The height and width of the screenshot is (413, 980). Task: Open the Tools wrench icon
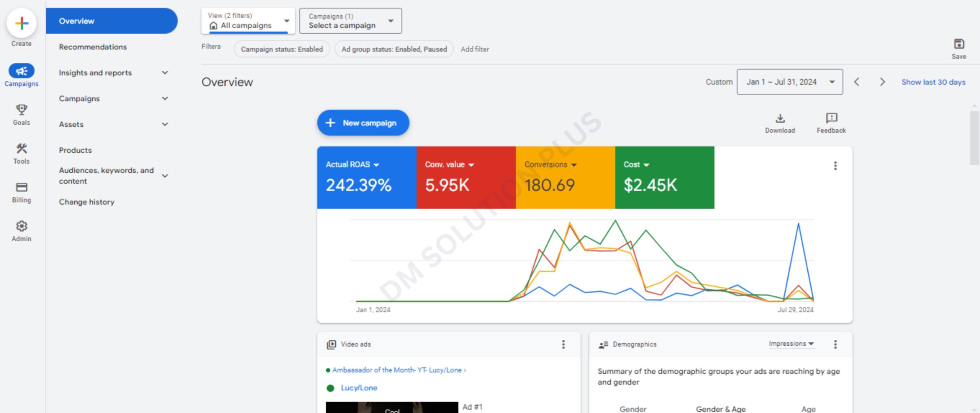click(21, 149)
